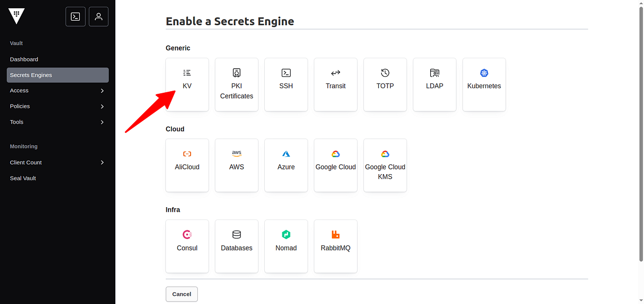This screenshot has height=304, width=644.
Task: Click the page scrollbar down arrow
Action: tap(640, 300)
